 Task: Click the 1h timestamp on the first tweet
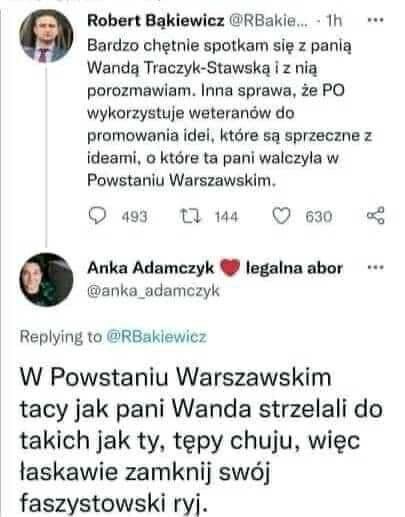click(334, 21)
